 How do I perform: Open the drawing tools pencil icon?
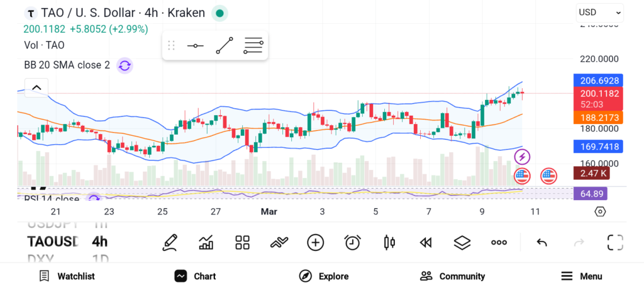(169, 242)
